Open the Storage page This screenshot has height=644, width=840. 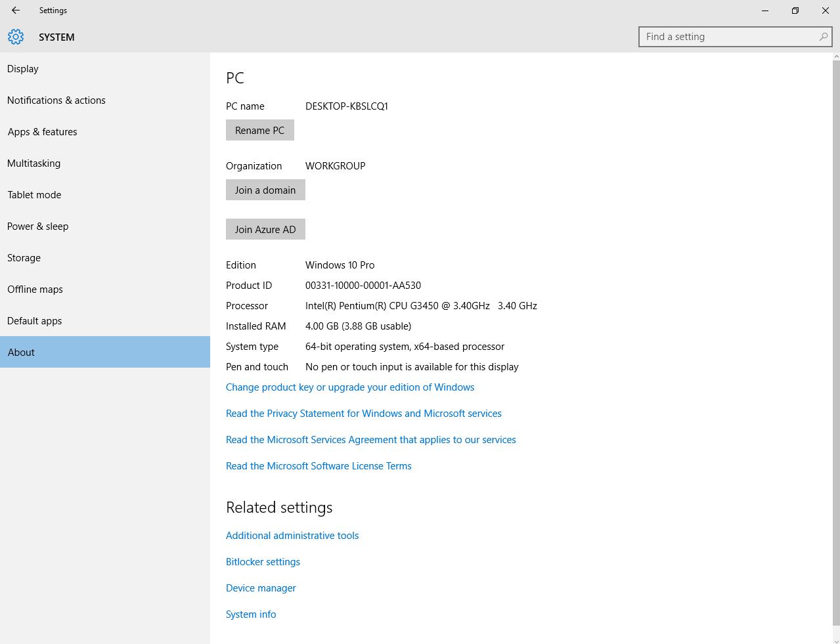[x=105, y=258]
